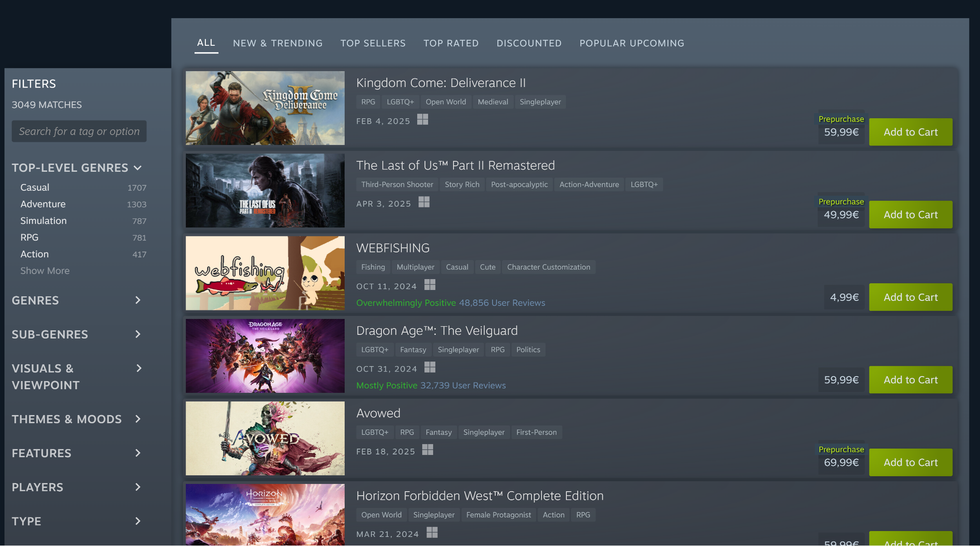Click Fishing tag on WEBFISHING
980x546 pixels.
pos(373,267)
